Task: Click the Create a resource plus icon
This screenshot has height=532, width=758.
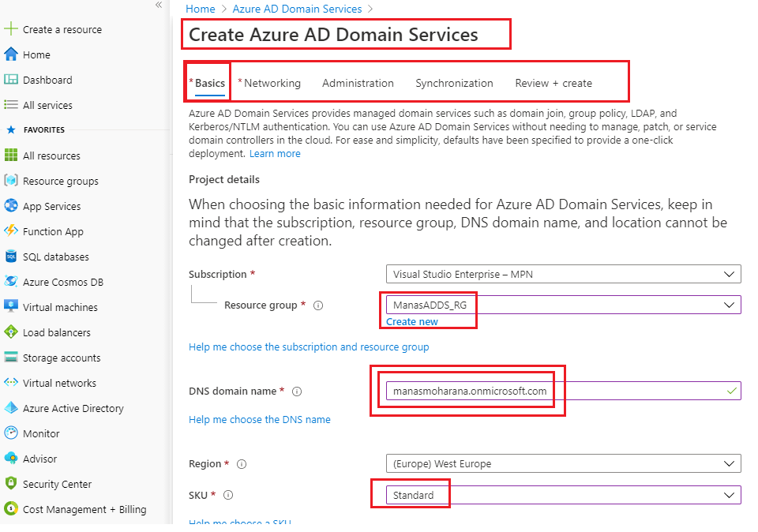Action: tap(10, 29)
